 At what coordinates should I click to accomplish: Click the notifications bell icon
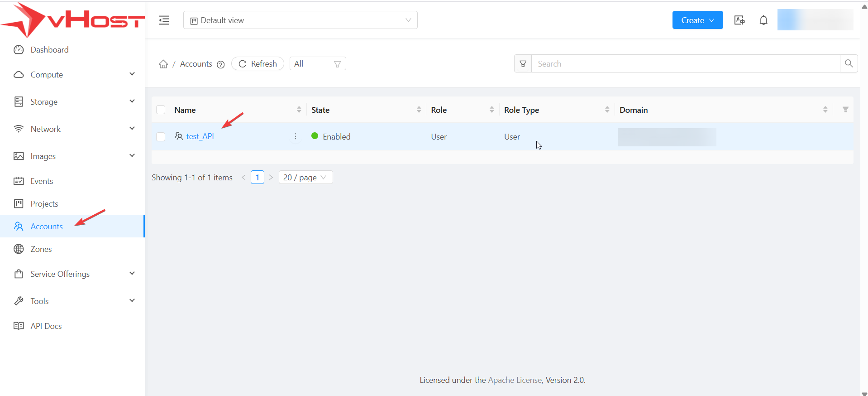(763, 20)
